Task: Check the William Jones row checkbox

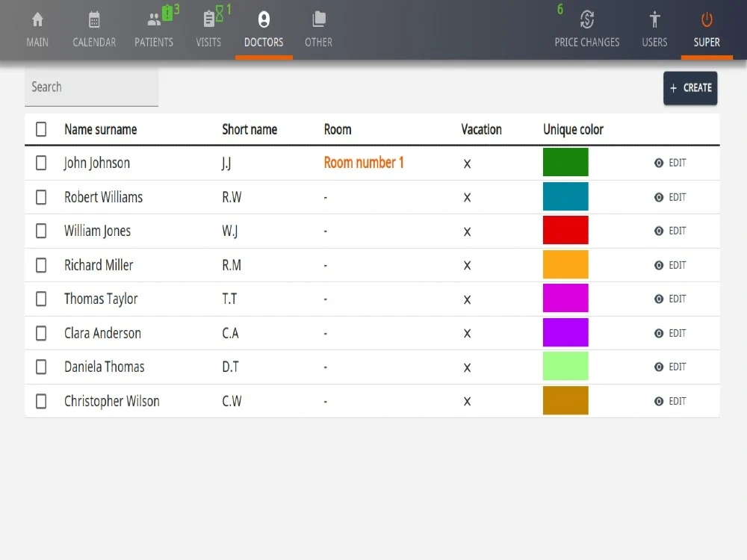Action: (41, 231)
